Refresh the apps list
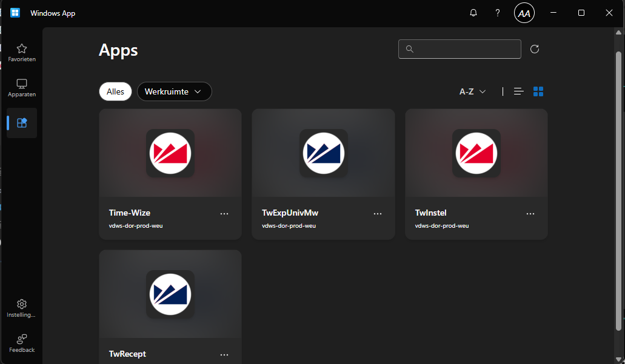625x364 pixels. 535,49
